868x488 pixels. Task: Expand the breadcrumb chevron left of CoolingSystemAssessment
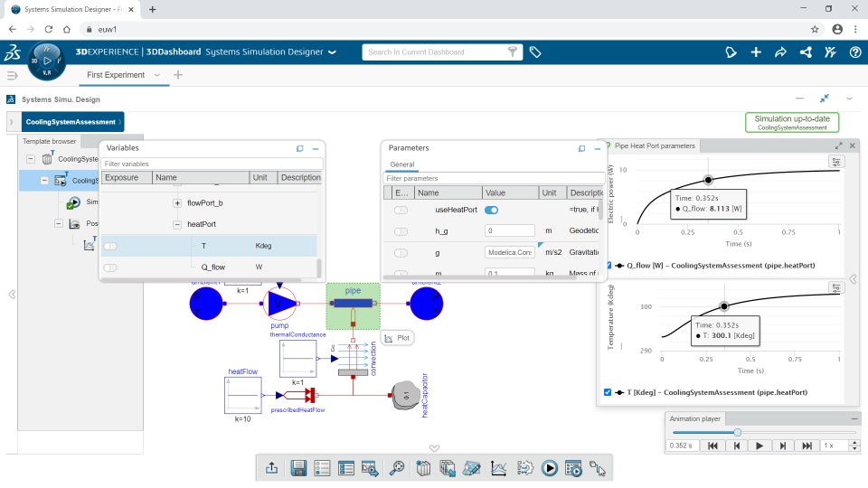pyautogui.click(x=11, y=122)
